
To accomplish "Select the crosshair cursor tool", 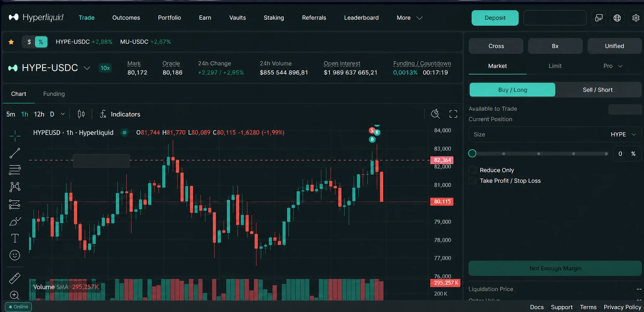I will (15, 135).
